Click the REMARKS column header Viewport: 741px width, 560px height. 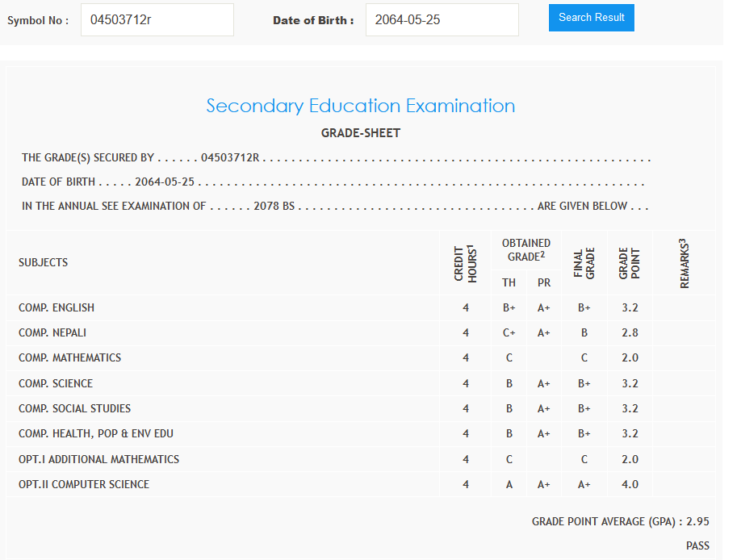click(x=684, y=263)
